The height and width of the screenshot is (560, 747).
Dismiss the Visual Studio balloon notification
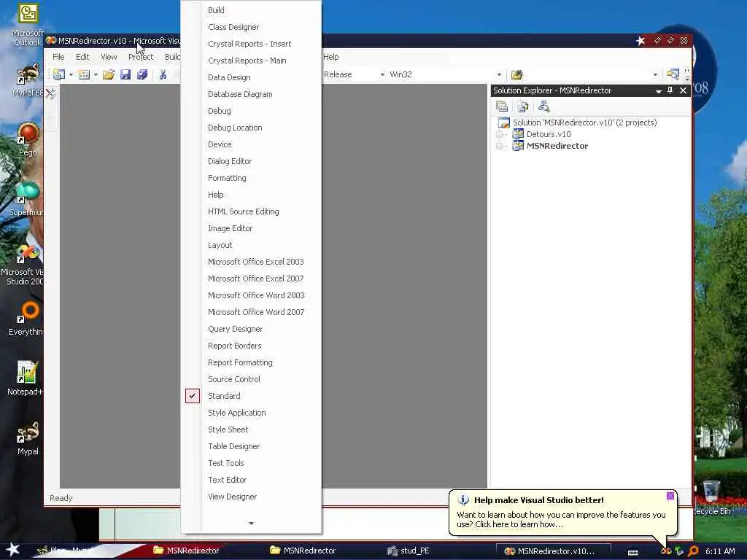pos(670,496)
